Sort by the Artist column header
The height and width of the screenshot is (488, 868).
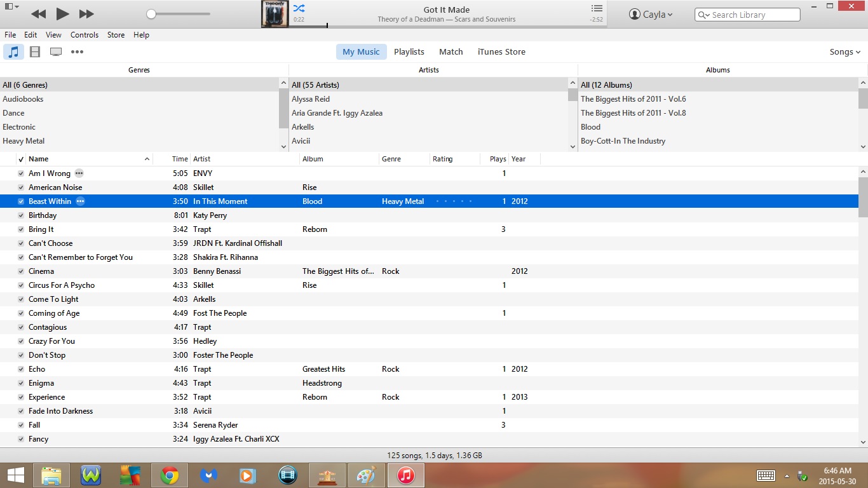pos(245,159)
